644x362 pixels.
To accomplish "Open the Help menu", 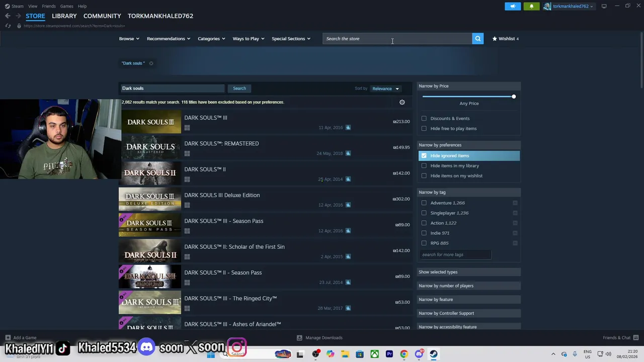I will pyautogui.click(x=82, y=6).
